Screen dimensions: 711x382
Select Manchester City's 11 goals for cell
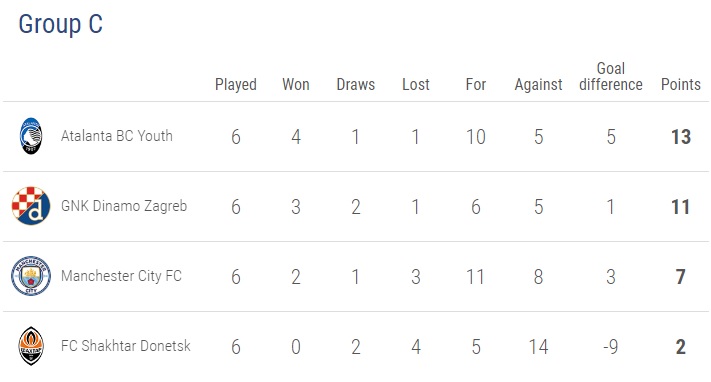click(x=476, y=277)
